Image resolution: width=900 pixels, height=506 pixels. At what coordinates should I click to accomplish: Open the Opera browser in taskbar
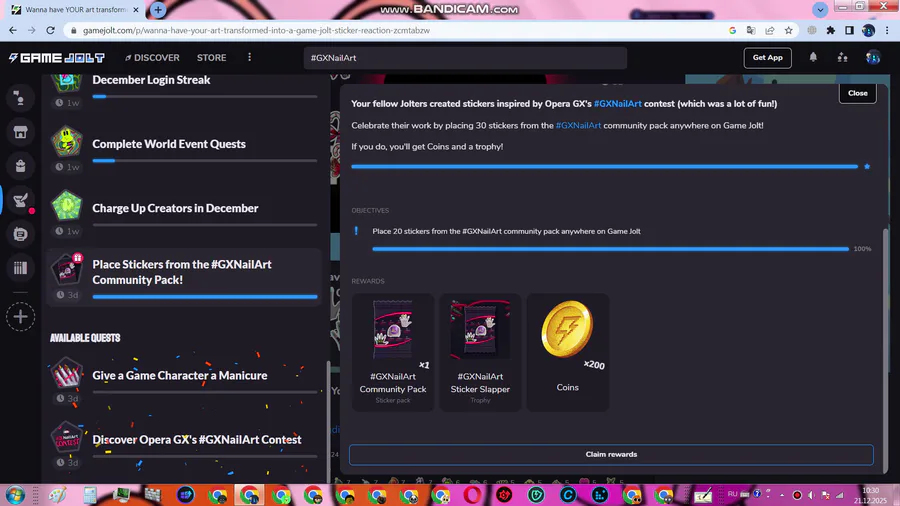coord(472,495)
